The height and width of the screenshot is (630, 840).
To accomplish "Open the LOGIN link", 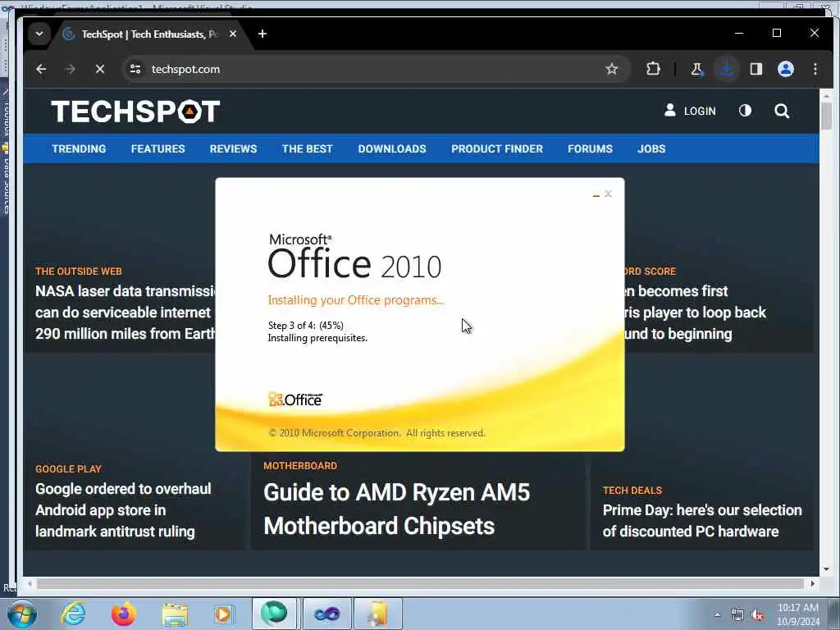I will pos(690,111).
